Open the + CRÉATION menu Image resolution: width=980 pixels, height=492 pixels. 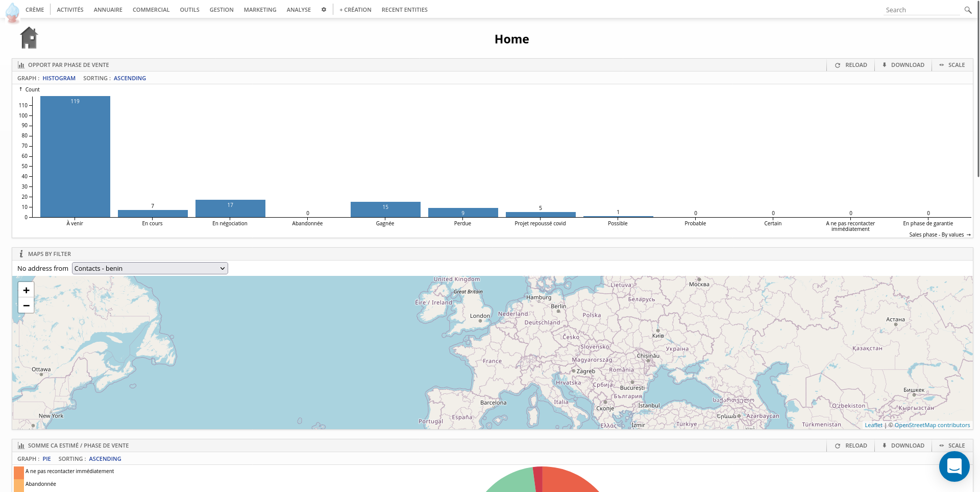(x=355, y=9)
